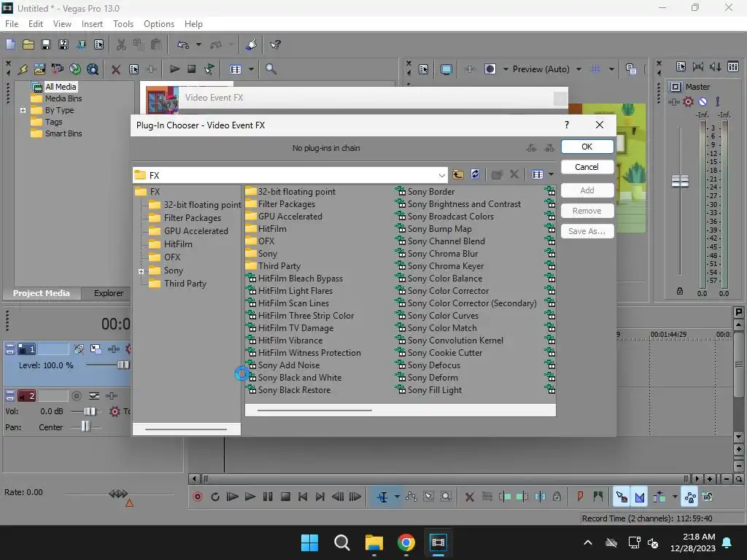This screenshot has width=747, height=560.
Task: Expand the Sony folder in FX tree
Action: pyautogui.click(x=141, y=271)
